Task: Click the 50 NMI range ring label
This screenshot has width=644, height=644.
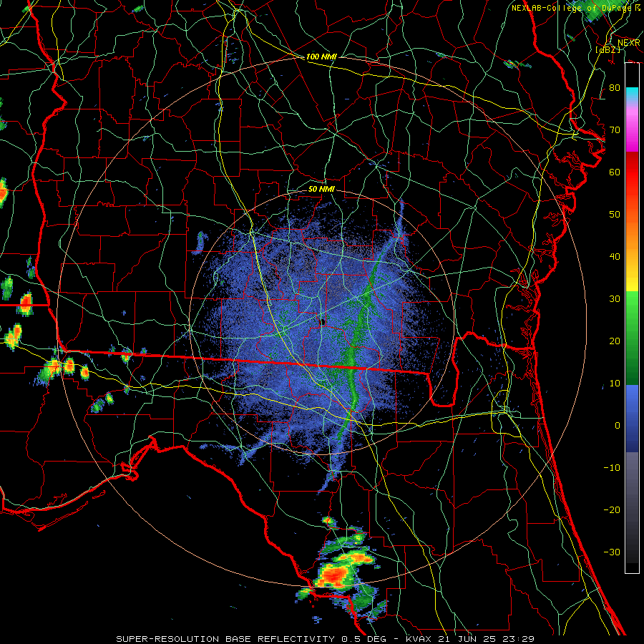Action: (321, 190)
